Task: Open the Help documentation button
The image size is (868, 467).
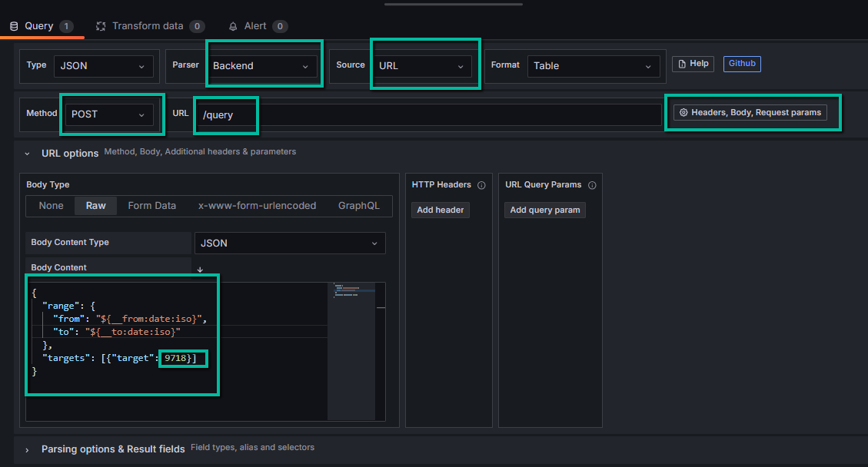Action: pyautogui.click(x=693, y=64)
